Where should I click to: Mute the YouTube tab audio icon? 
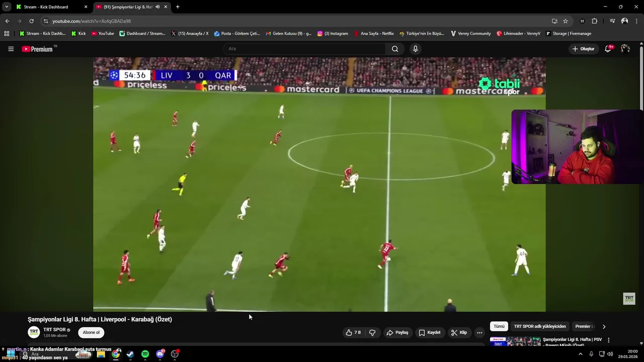[157, 7]
